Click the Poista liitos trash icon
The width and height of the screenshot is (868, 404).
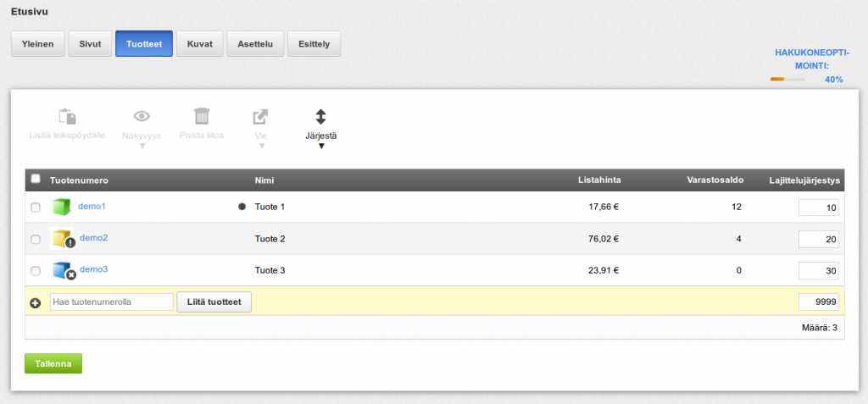pos(202,116)
